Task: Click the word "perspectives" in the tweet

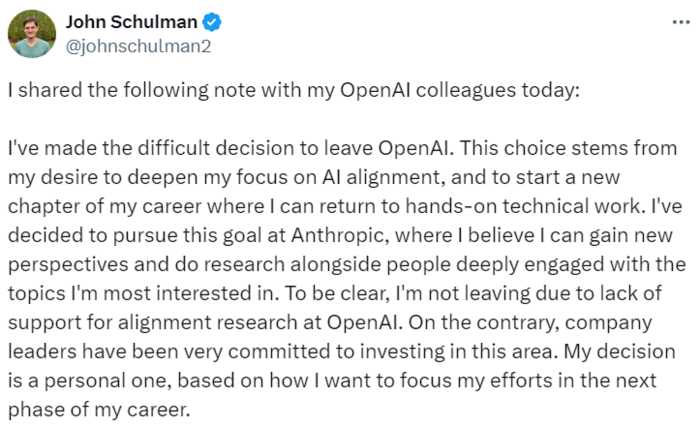Action: click(67, 265)
